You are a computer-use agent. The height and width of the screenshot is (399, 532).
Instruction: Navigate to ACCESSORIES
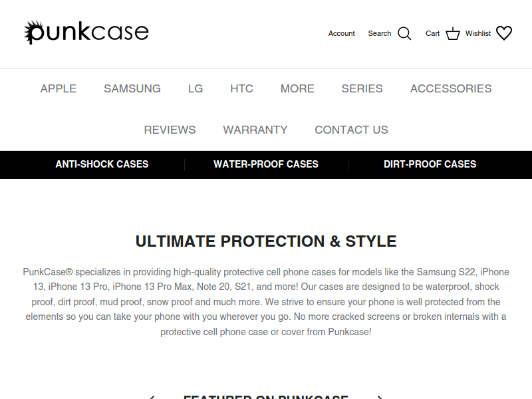(450, 88)
